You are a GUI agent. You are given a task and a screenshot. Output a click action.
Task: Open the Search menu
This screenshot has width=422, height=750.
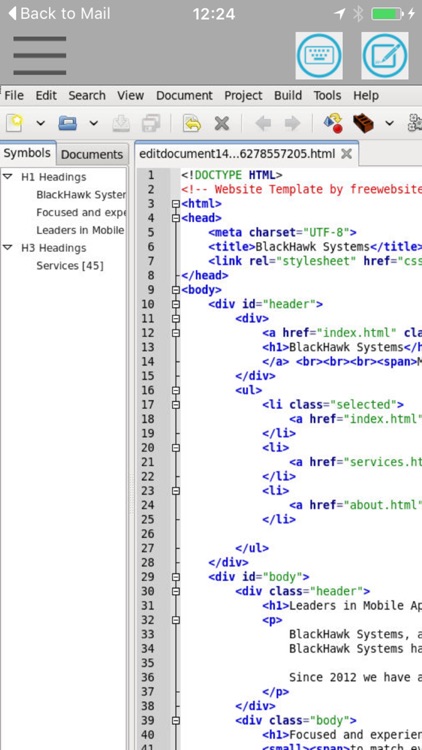[x=87, y=96]
